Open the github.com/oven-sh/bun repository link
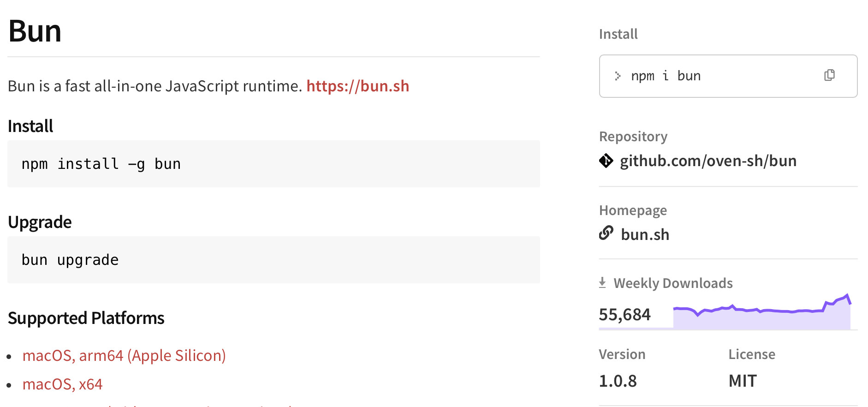 click(709, 161)
